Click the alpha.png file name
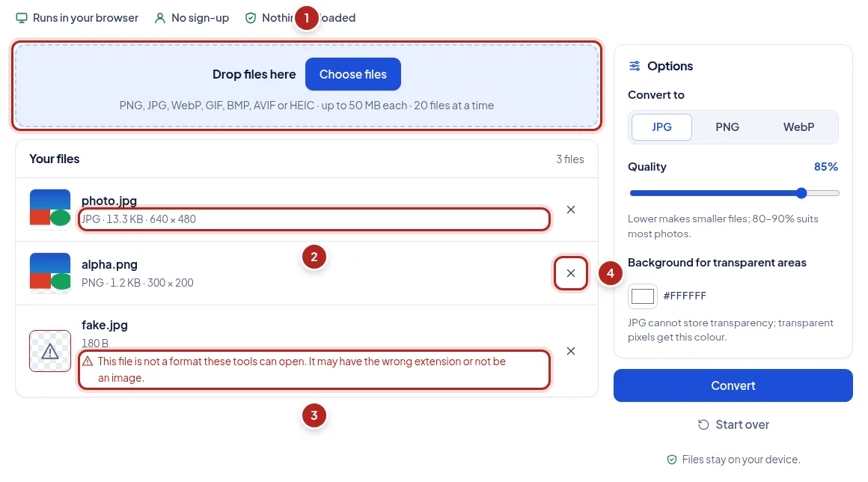This screenshot has width=868, height=482. pos(109,264)
